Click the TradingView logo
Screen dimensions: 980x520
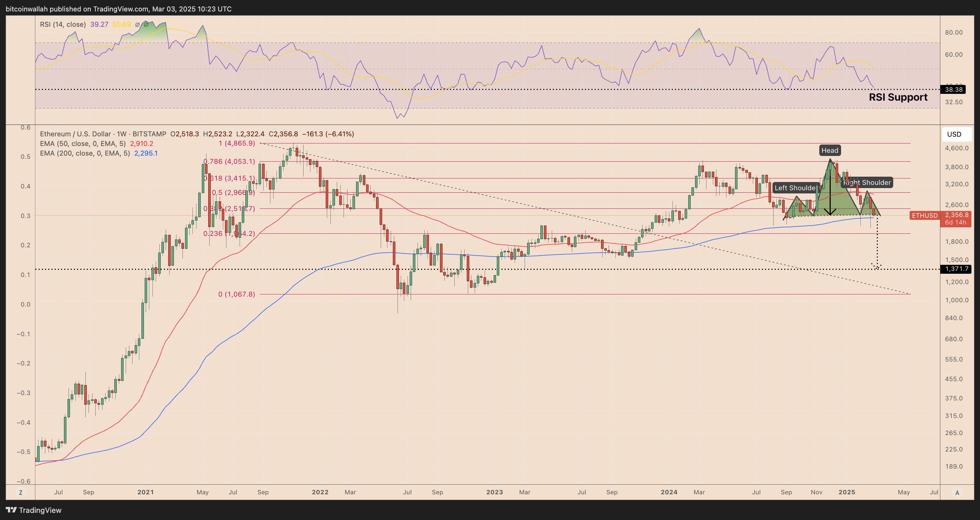[x=34, y=510]
